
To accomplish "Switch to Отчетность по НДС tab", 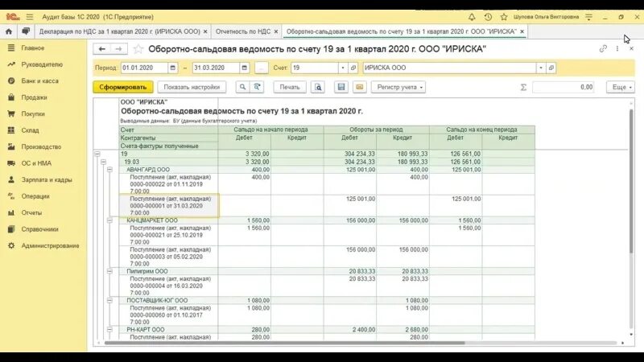I will 243,31.
